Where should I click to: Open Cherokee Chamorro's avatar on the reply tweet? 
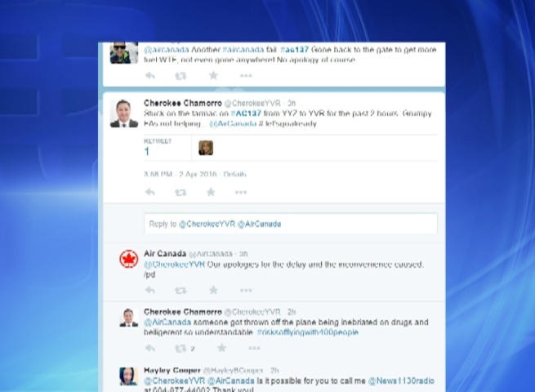click(128, 318)
